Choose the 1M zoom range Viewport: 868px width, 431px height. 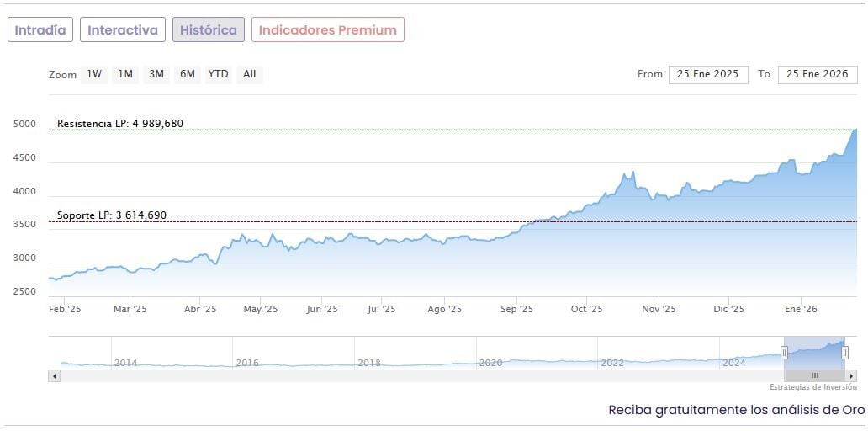[125, 74]
